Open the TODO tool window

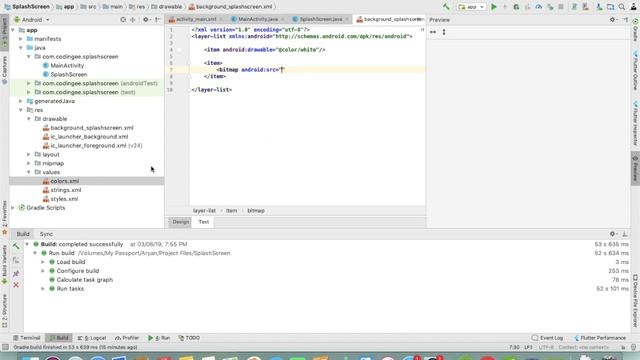189,338
